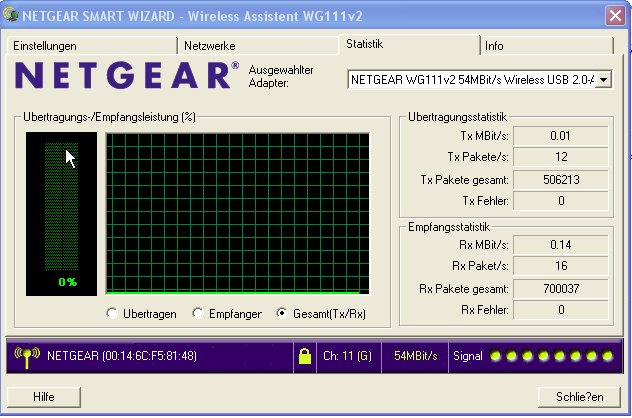Click the Tx Pakete gesamt value 506213

(x=560, y=179)
